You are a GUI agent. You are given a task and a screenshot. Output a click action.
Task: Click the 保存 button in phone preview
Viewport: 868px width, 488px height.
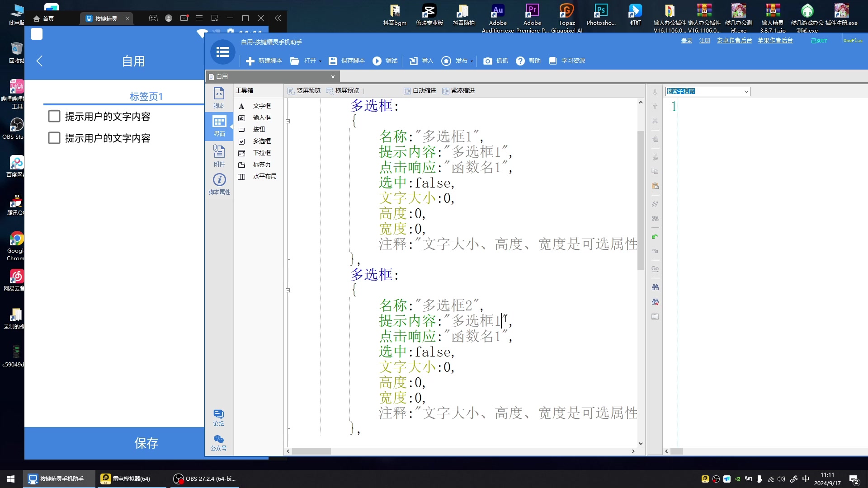pyautogui.click(x=146, y=443)
